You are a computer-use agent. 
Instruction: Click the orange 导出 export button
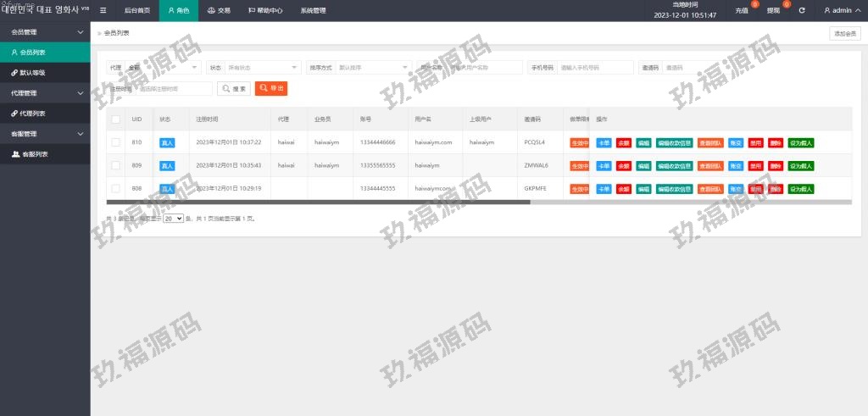[271, 88]
